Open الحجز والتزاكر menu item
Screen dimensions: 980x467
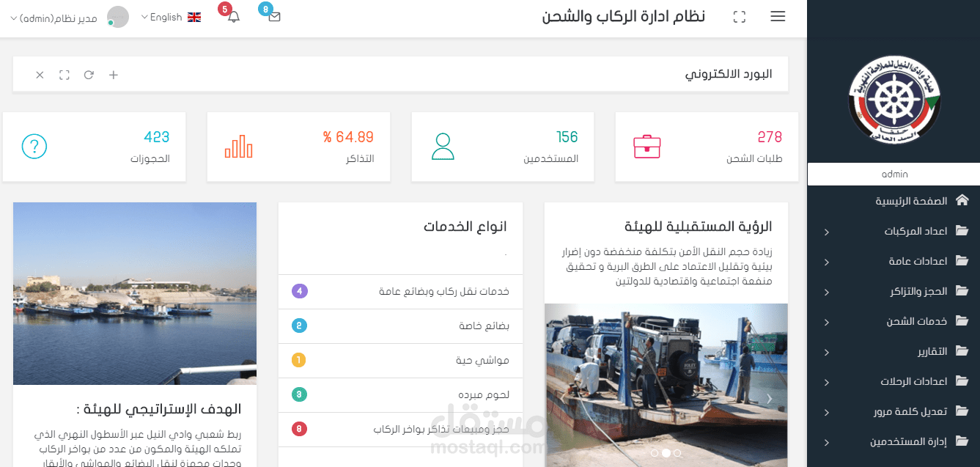894,291
